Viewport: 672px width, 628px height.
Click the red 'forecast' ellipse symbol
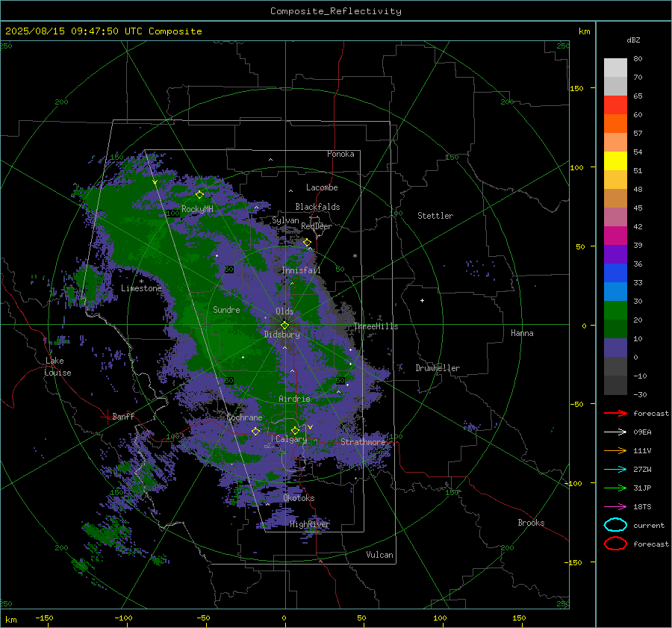point(615,544)
